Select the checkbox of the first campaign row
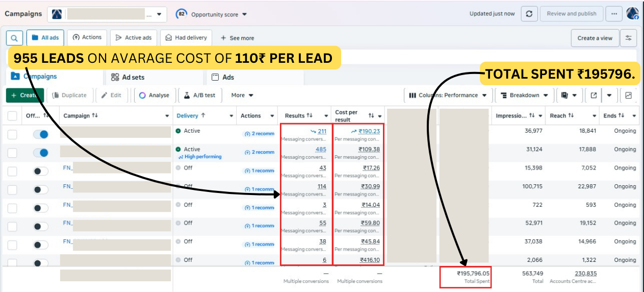 [12, 134]
